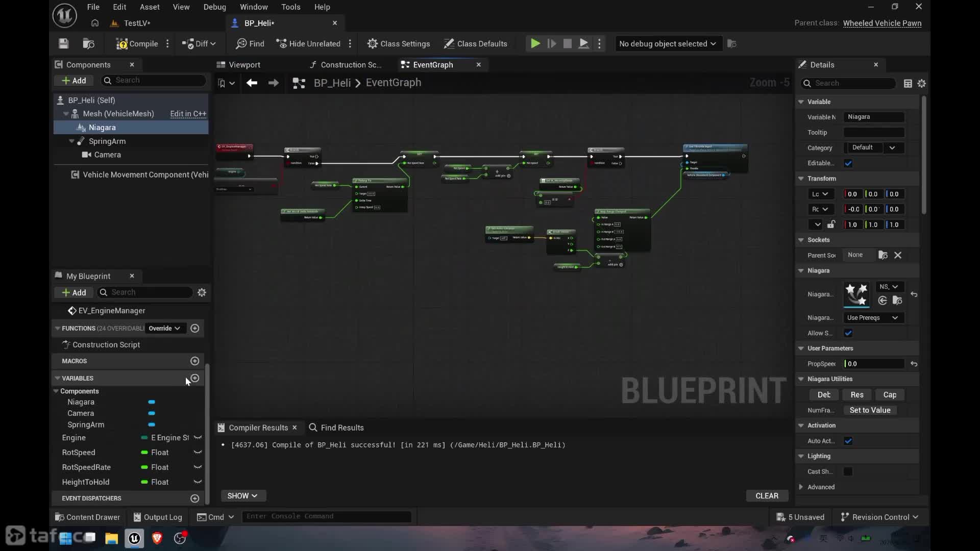
Task: Open Revision Control menu in status bar
Action: 879,517
